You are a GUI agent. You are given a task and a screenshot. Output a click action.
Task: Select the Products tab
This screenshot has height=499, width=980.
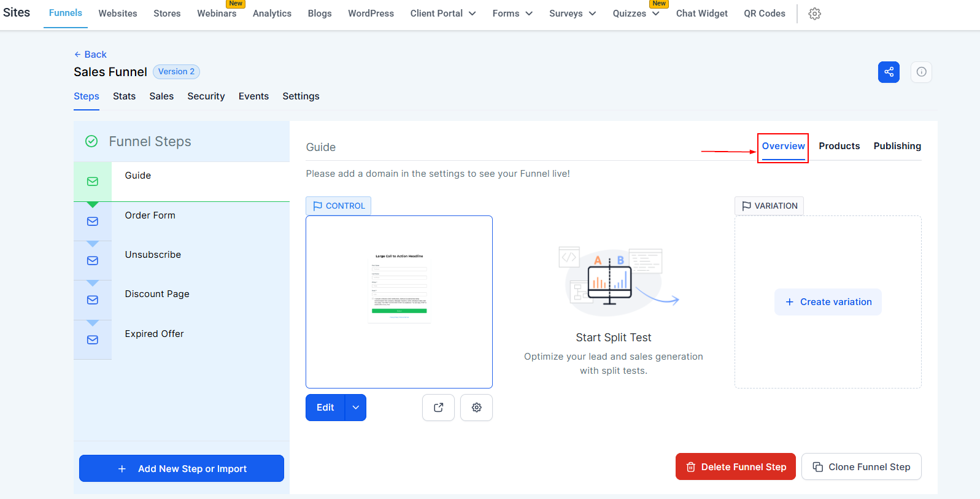(839, 146)
